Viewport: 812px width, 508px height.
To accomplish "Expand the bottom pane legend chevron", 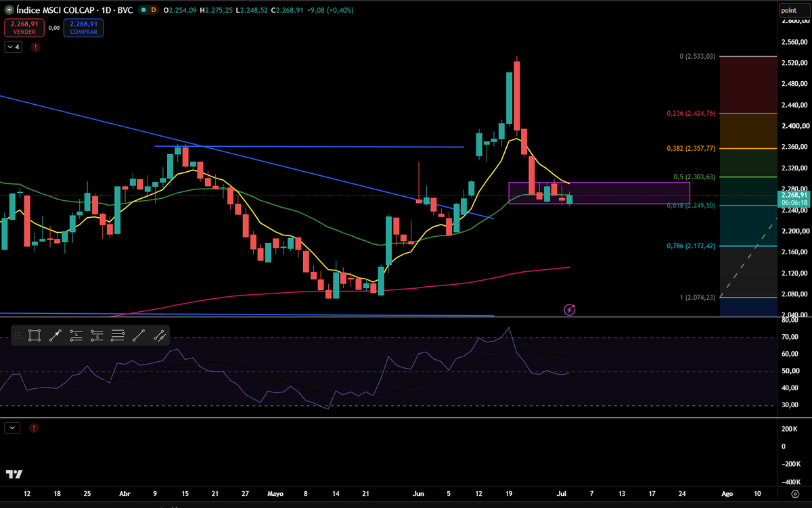I will pyautogui.click(x=12, y=428).
